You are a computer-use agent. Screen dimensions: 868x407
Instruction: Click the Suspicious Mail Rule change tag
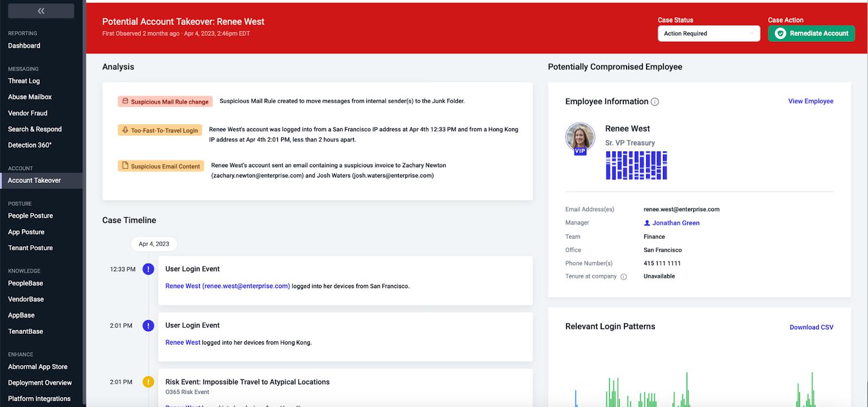point(165,101)
